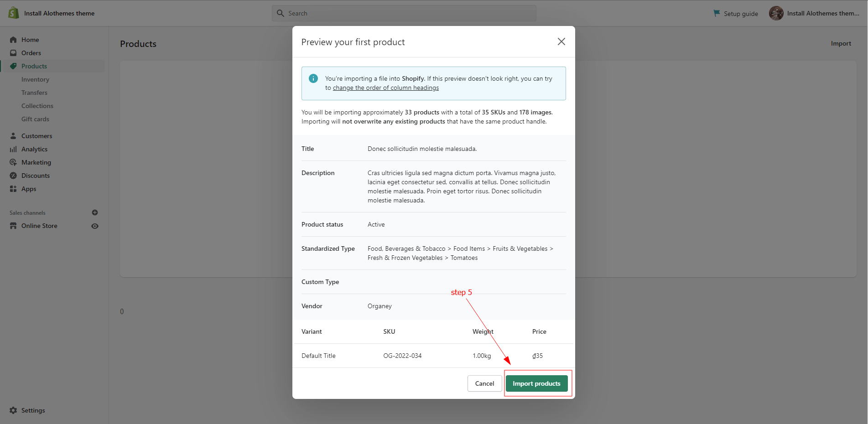This screenshot has width=868, height=424.
Task: Open change the order of column headings link
Action: pos(385,88)
